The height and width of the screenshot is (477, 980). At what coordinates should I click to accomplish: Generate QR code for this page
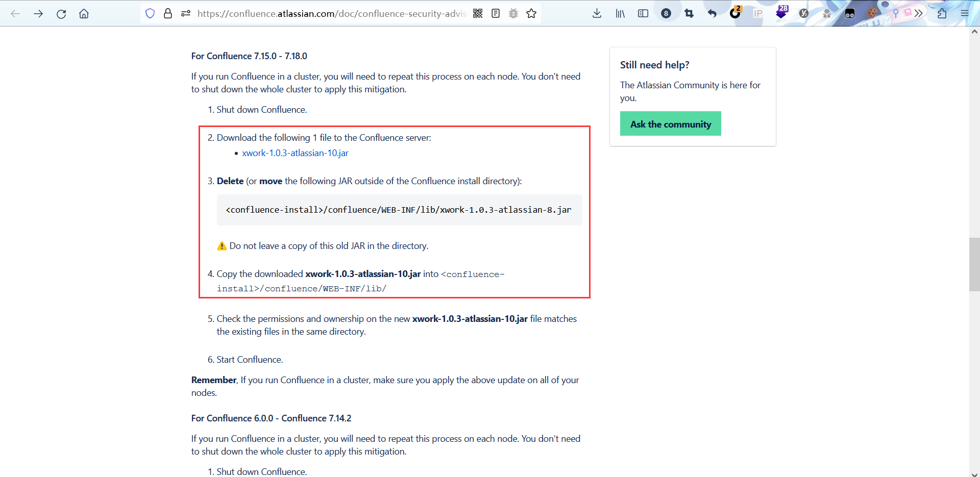(478, 14)
